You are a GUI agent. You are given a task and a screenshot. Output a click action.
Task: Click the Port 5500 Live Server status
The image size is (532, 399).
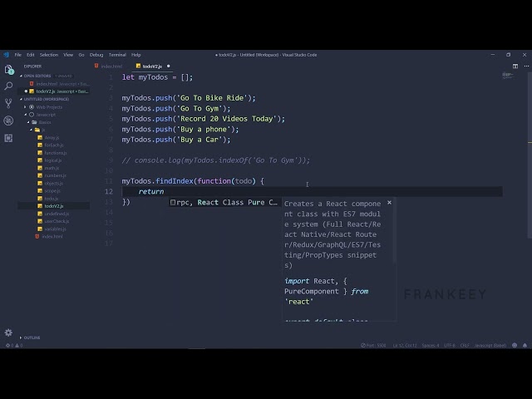pyautogui.click(x=373, y=346)
